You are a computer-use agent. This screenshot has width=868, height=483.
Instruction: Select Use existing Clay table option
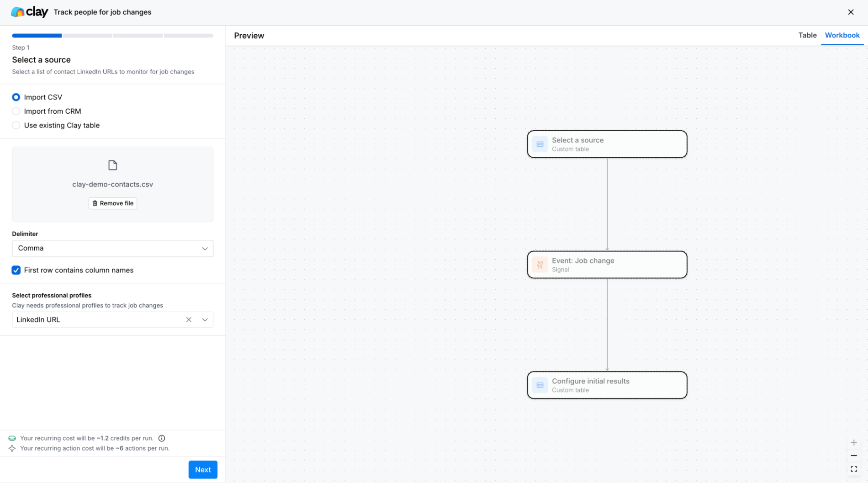pos(16,125)
